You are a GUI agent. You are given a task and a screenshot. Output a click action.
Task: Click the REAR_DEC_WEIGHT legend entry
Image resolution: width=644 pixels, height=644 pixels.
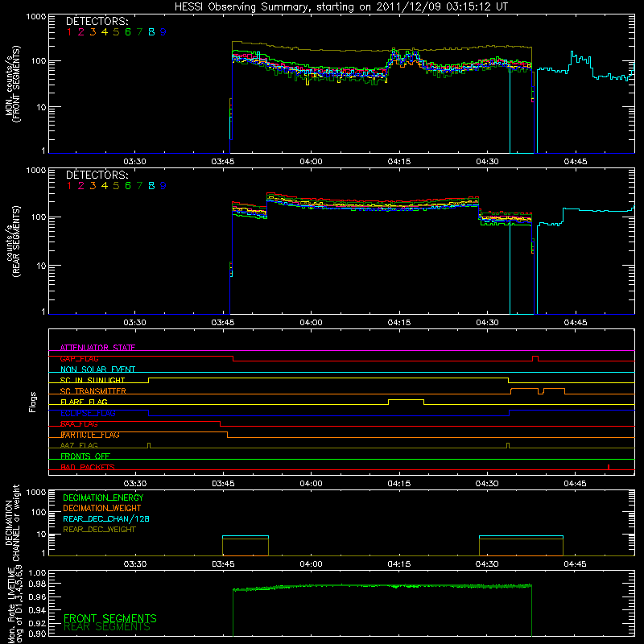pyautogui.click(x=99, y=530)
